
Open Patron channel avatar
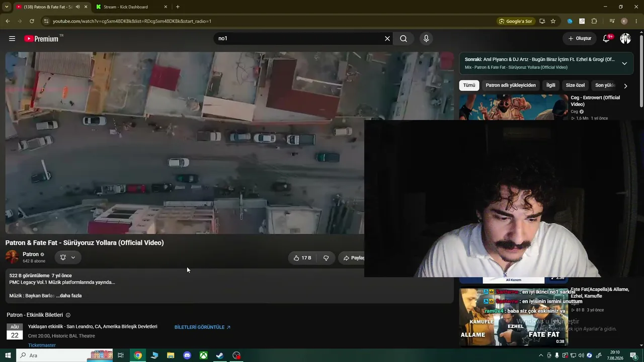tap(12, 257)
